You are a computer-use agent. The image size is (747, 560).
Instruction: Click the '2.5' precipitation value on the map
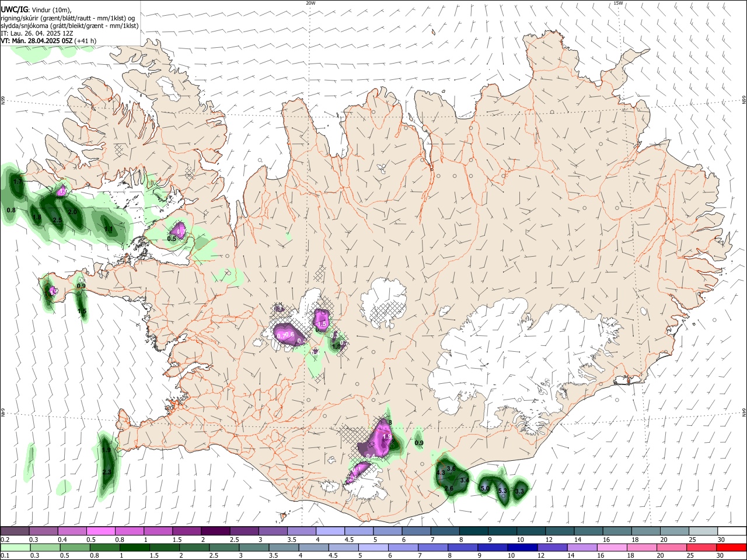click(57, 220)
